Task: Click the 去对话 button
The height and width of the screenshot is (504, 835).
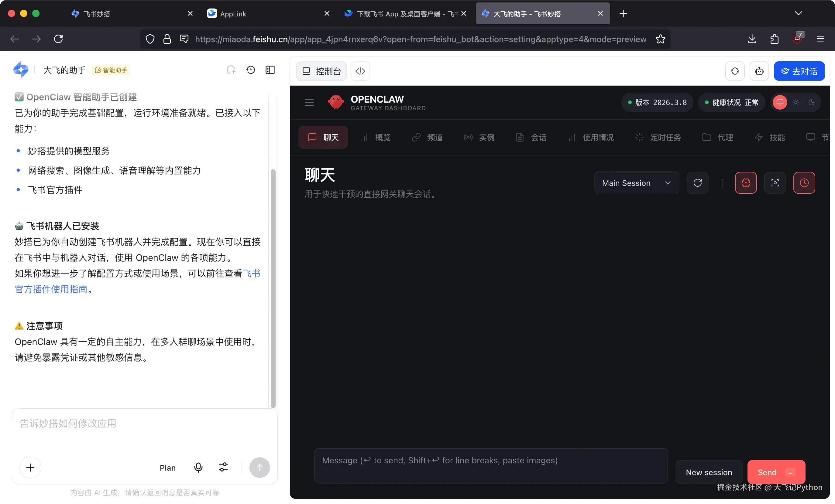Action: tap(799, 71)
